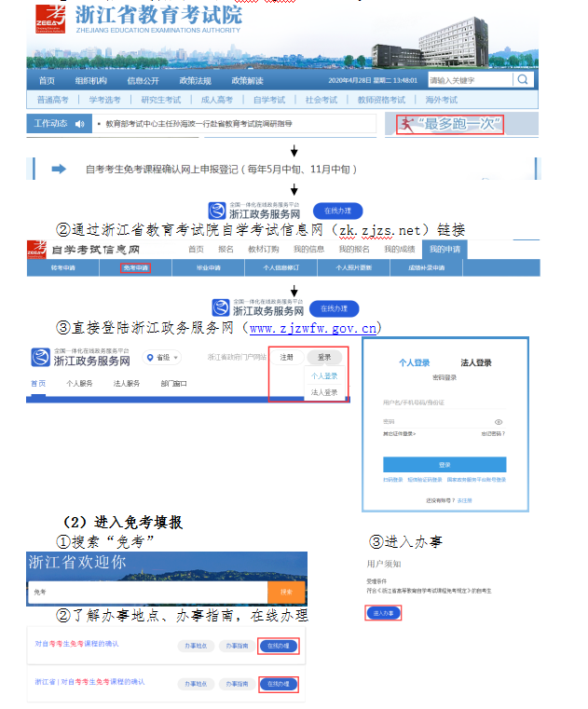Viewport: 588px width, 709px height.
Task: Open the 省级 region dropdown
Action: [162, 357]
